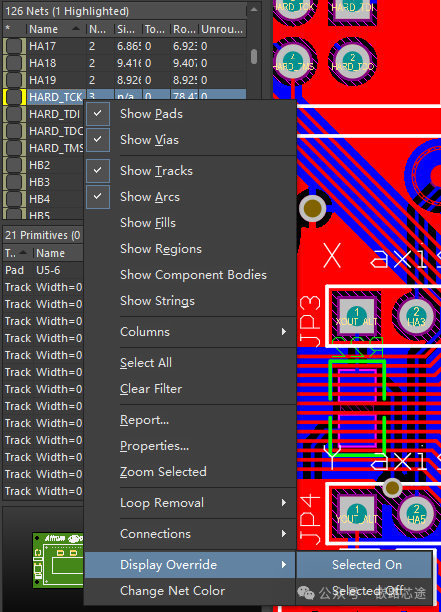This screenshot has height=612, width=441.
Task: Toggle the color box for net HB2
Action: pyautogui.click(x=14, y=165)
